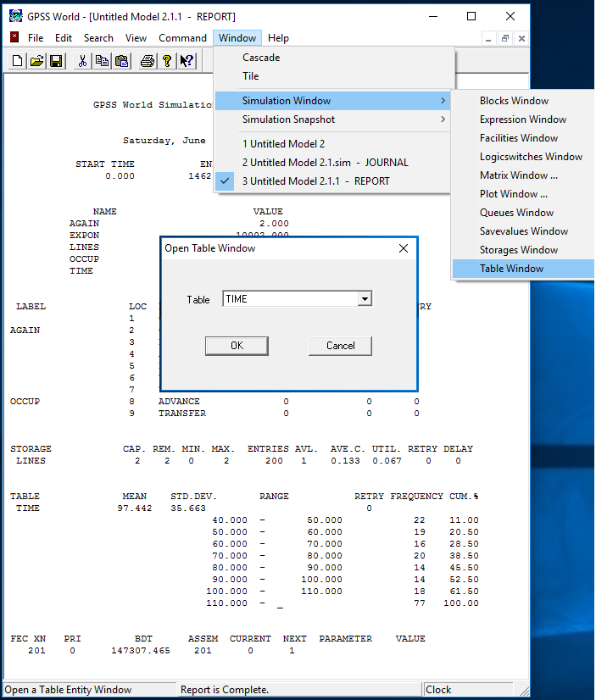Click 'Report is Complete.' status text
Screen dimensions: 596x700
point(225,690)
